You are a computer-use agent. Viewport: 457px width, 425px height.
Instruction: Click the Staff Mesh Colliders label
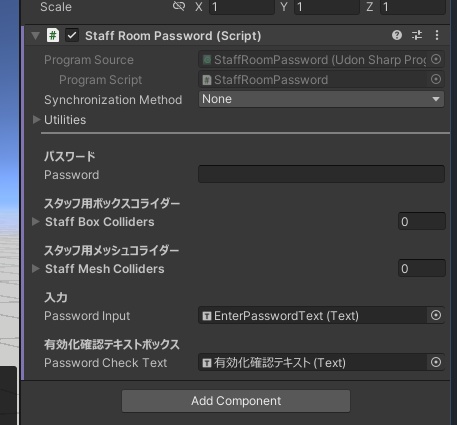click(105, 269)
